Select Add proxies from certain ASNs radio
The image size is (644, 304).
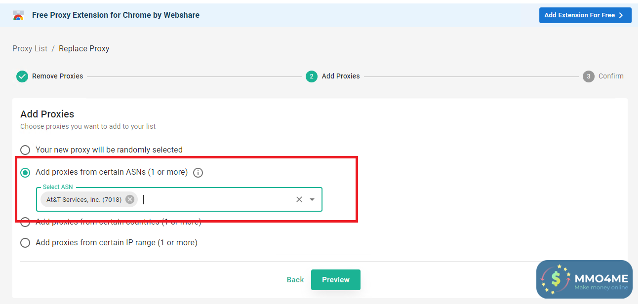pos(25,173)
